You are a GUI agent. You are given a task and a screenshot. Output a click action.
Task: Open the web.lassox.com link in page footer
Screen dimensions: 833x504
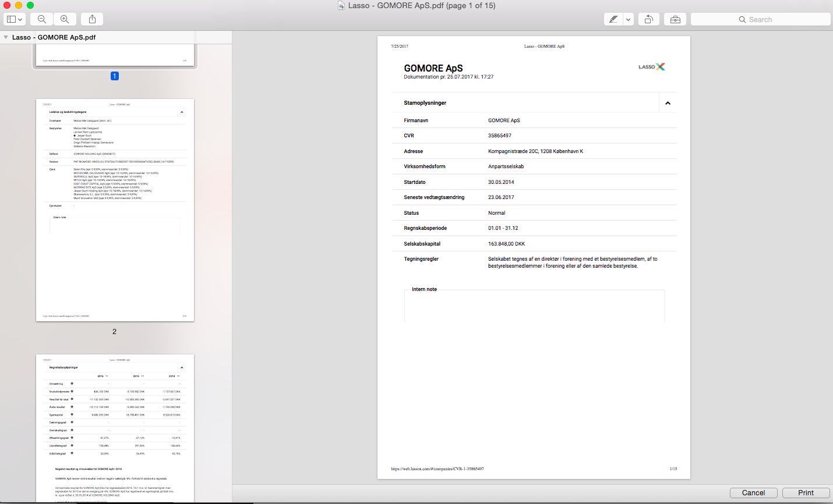click(x=437, y=468)
